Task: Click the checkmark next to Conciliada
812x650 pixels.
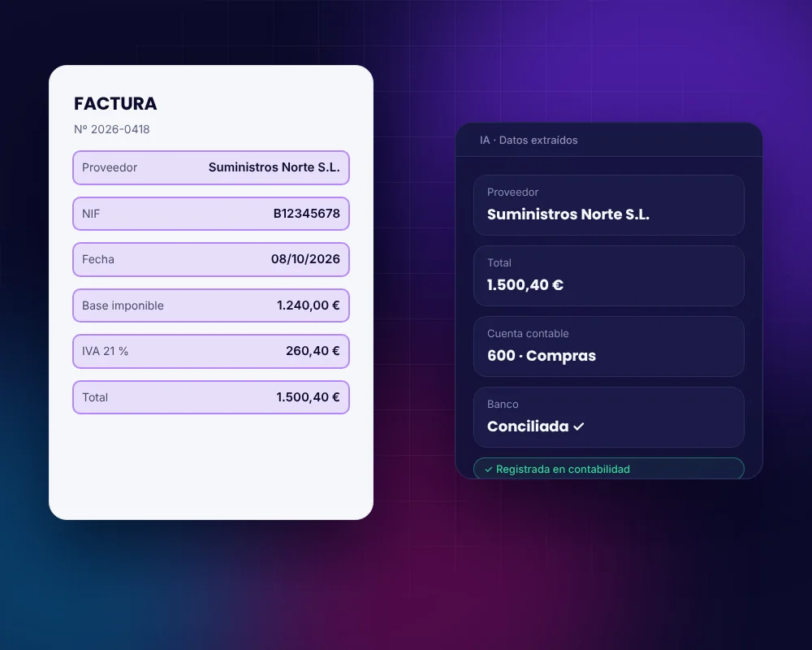Action: tap(579, 427)
